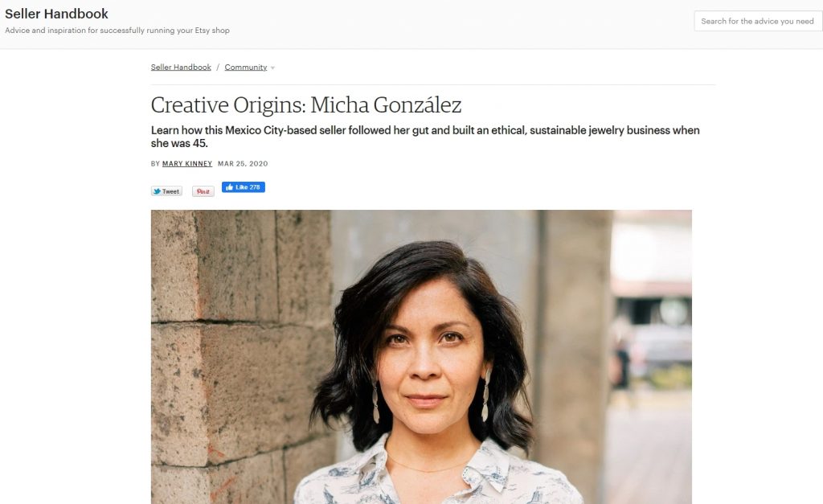Click the large Seller Handbook header title
Image resolution: width=823 pixels, height=504 pixels.
[x=56, y=14]
